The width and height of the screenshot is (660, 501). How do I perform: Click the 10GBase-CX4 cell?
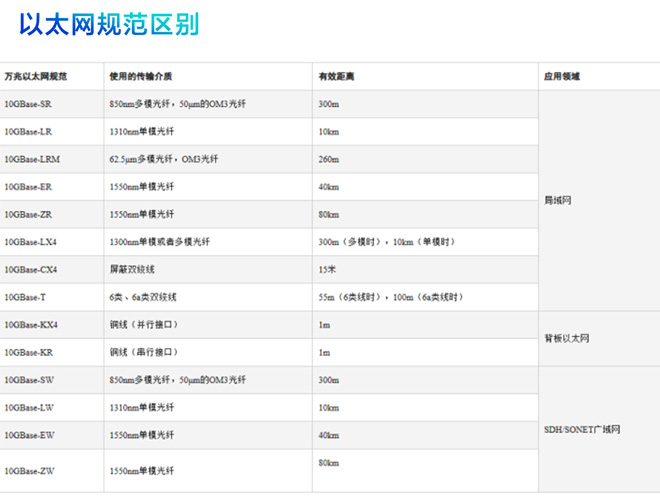(31, 270)
